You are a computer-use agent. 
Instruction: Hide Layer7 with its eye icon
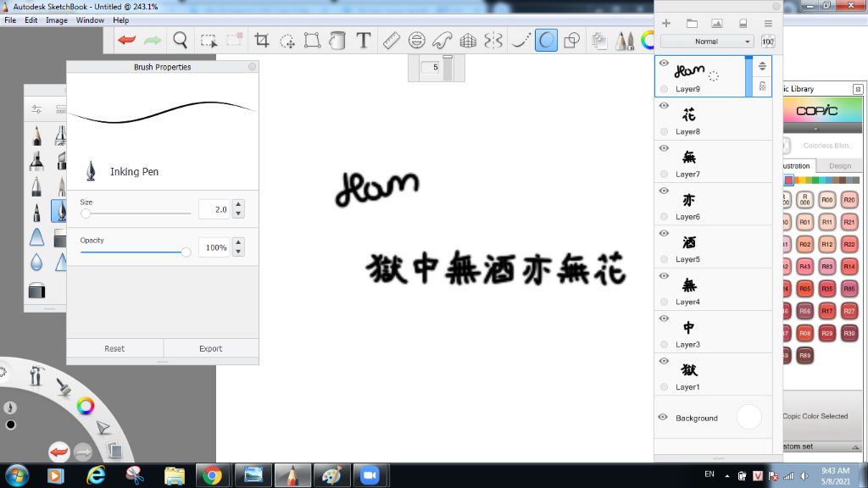click(x=664, y=148)
